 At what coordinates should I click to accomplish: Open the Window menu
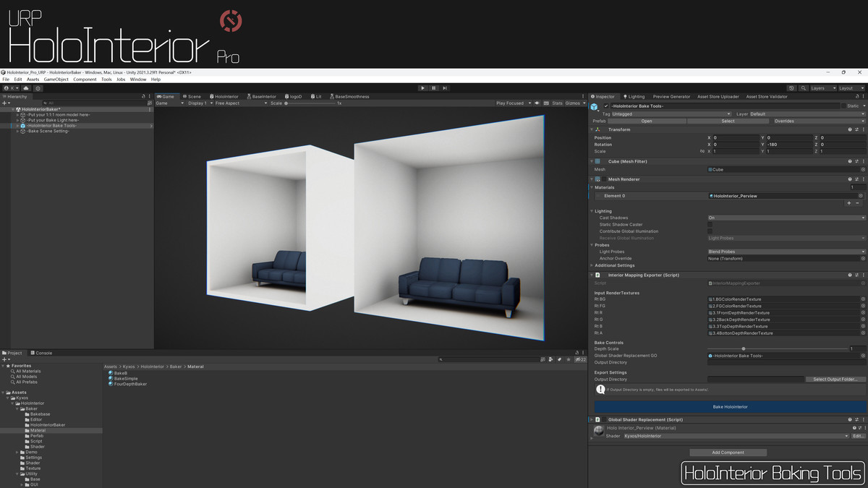tap(137, 80)
